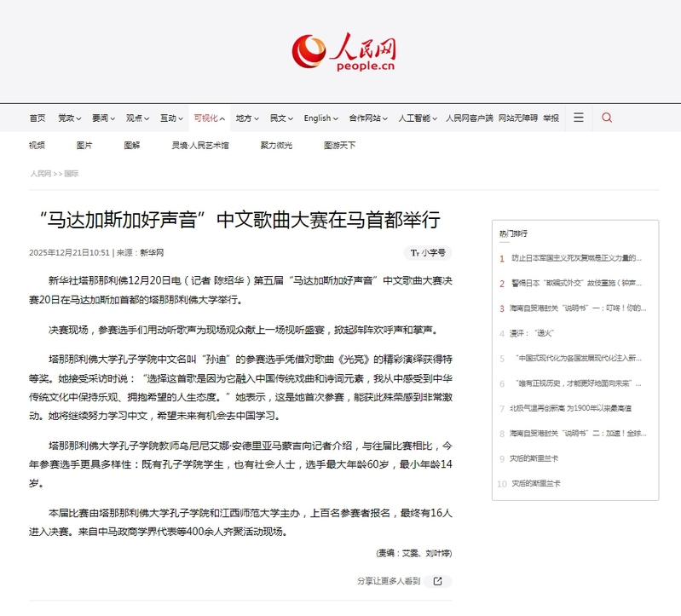Select the 图解 submenu item
Image resolution: width=681 pixels, height=616 pixels.
pyautogui.click(x=131, y=146)
